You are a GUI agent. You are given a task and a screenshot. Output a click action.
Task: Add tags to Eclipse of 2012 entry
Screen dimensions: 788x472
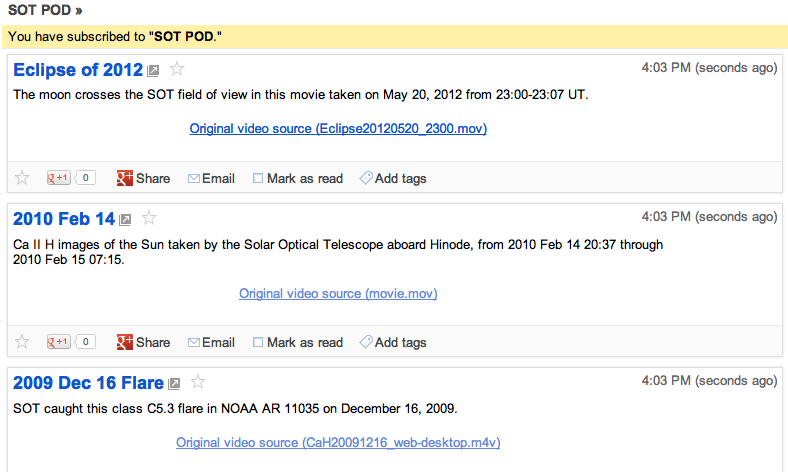pos(393,178)
